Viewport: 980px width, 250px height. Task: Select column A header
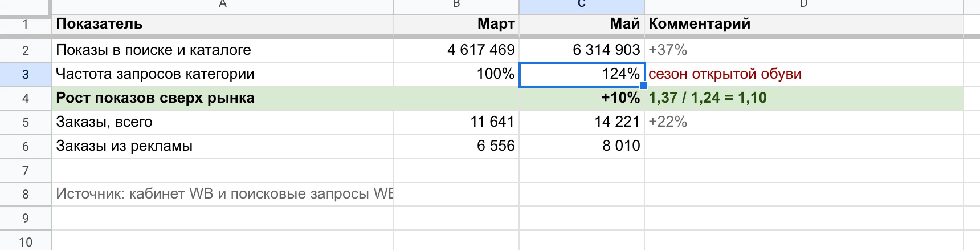coord(223,6)
